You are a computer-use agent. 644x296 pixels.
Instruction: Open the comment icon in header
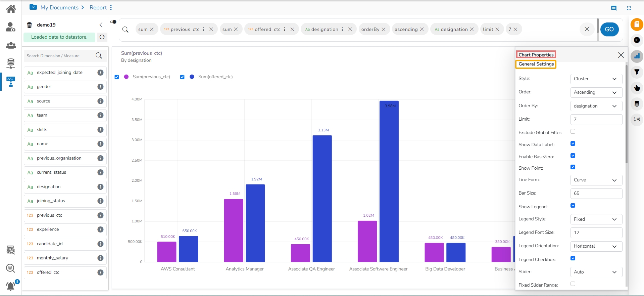614,8
